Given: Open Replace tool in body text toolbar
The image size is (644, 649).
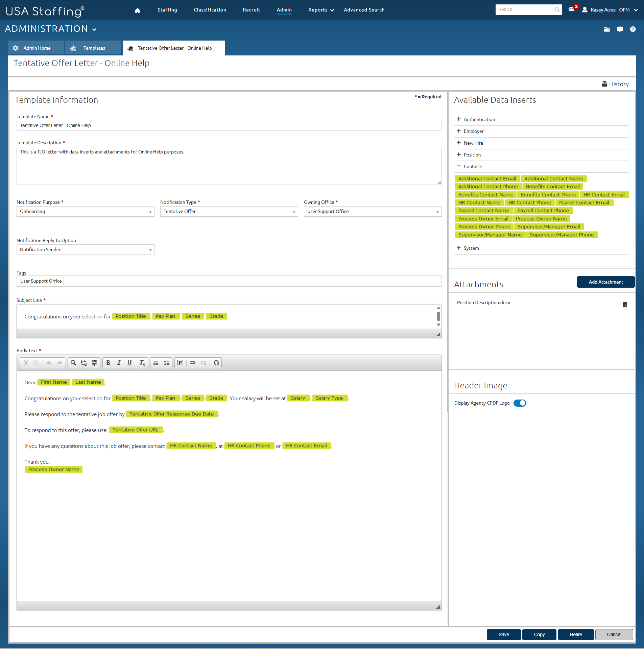Looking at the screenshot, I should point(84,363).
